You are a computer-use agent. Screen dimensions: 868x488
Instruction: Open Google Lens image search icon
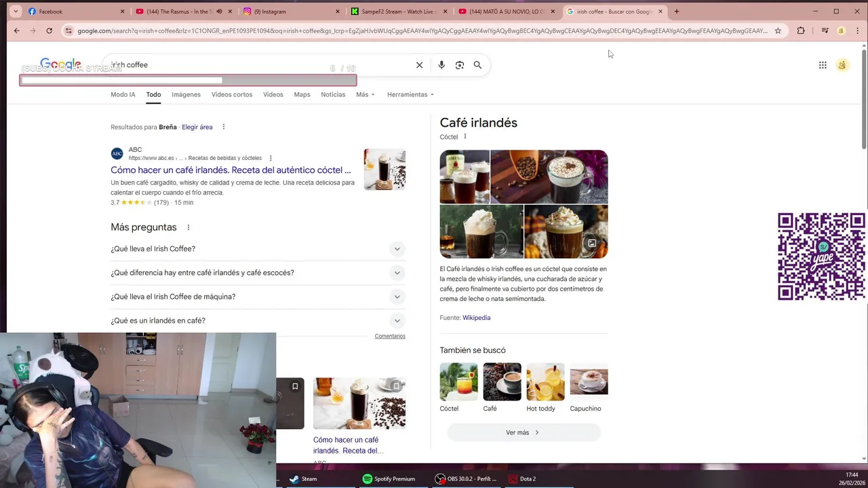(460, 65)
